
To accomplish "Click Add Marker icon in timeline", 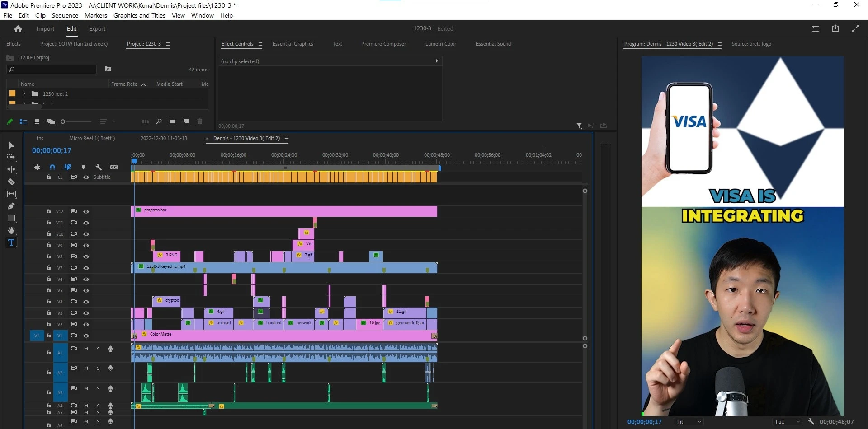I will (x=83, y=167).
